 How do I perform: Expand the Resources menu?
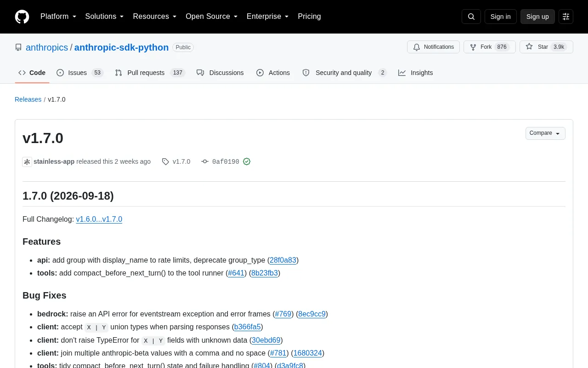click(155, 17)
